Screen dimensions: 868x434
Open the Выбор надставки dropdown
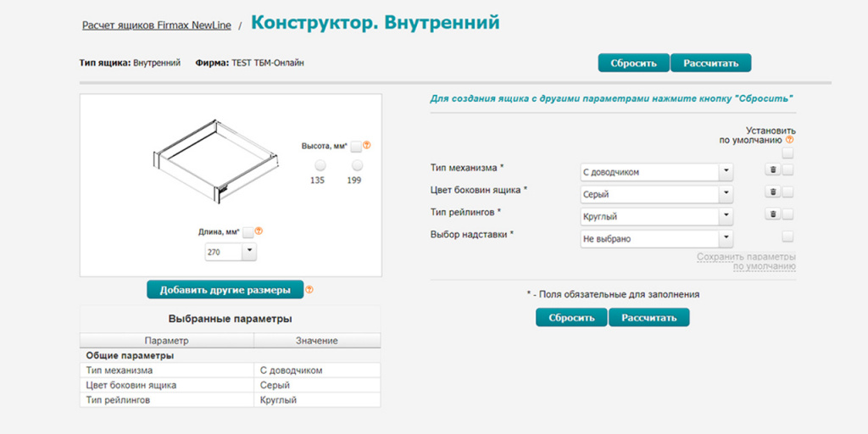655,239
